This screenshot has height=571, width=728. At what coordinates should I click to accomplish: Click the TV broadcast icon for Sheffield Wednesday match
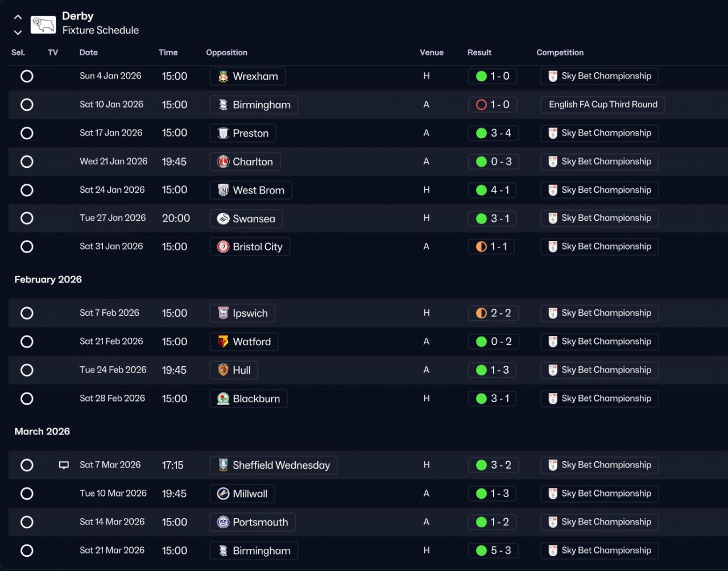point(64,465)
